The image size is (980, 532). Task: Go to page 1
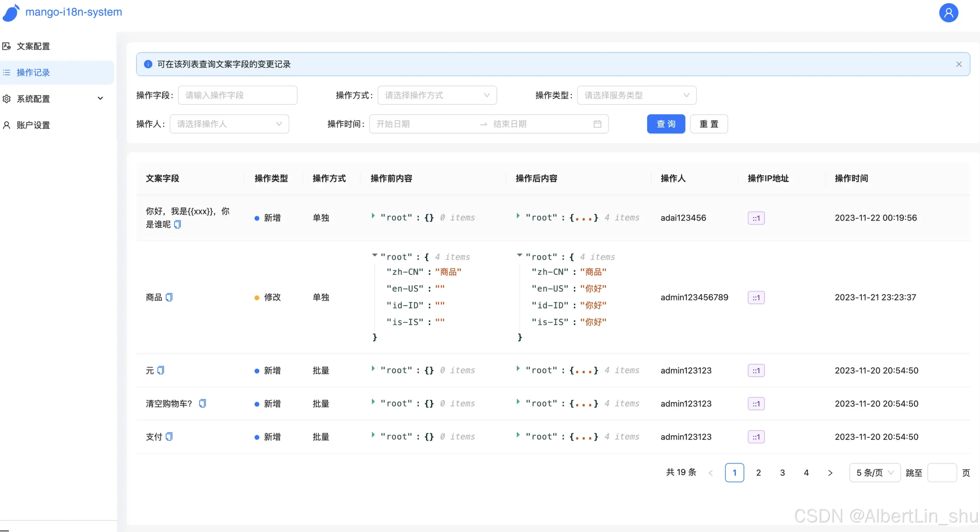click(734, 473)
